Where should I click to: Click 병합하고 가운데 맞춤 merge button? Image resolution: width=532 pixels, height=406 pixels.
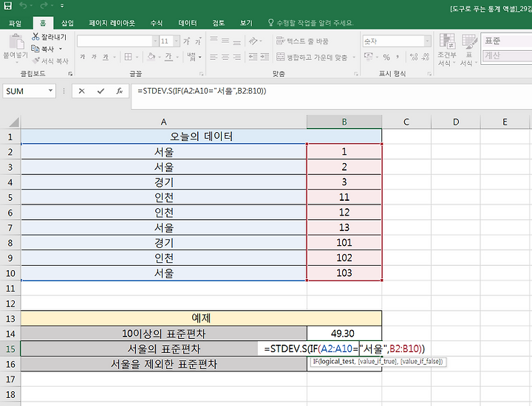point(312,57)
